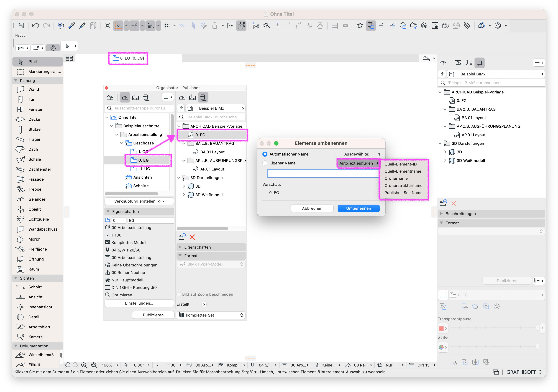Viewport: 558px width, 392px height.
Task: Search in 'Beispiel BIMx' durchsuchen field in Navigator
Action: [x=491, y=83]
